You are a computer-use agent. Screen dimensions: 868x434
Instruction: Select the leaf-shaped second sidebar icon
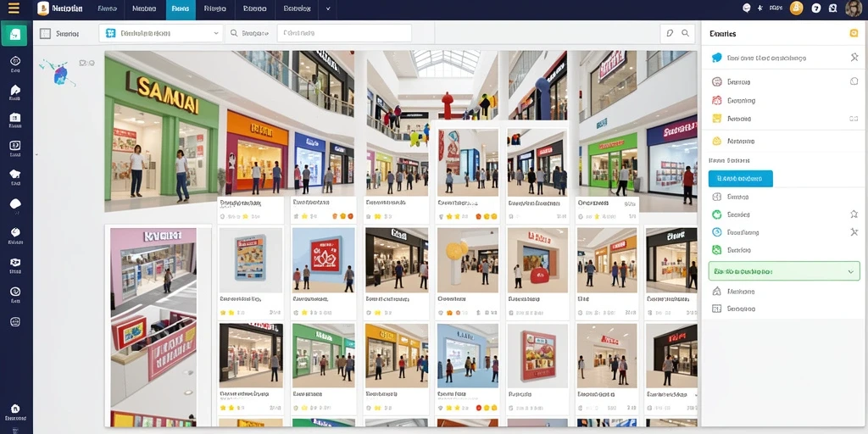[x=15, y=90]
